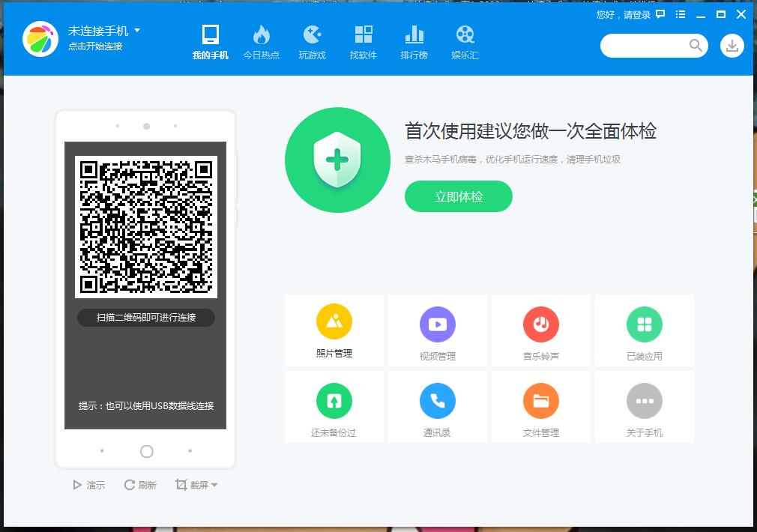757x532 pixels.
Task: Click the 演示 demo play button
Action: click(89, 485)
